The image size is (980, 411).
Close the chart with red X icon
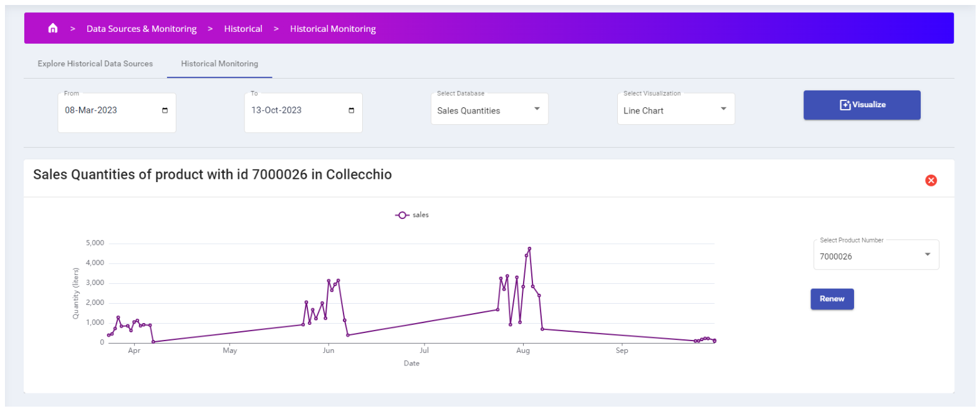pos(931,180)
